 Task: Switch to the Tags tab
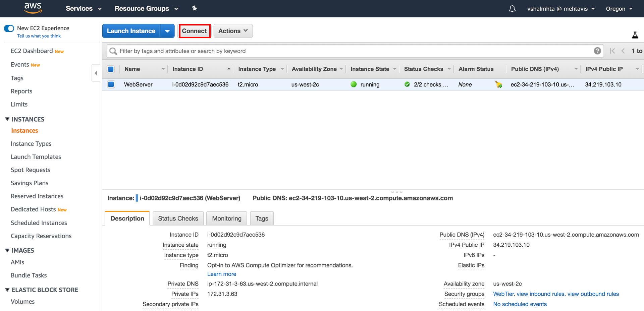point(262,219)
